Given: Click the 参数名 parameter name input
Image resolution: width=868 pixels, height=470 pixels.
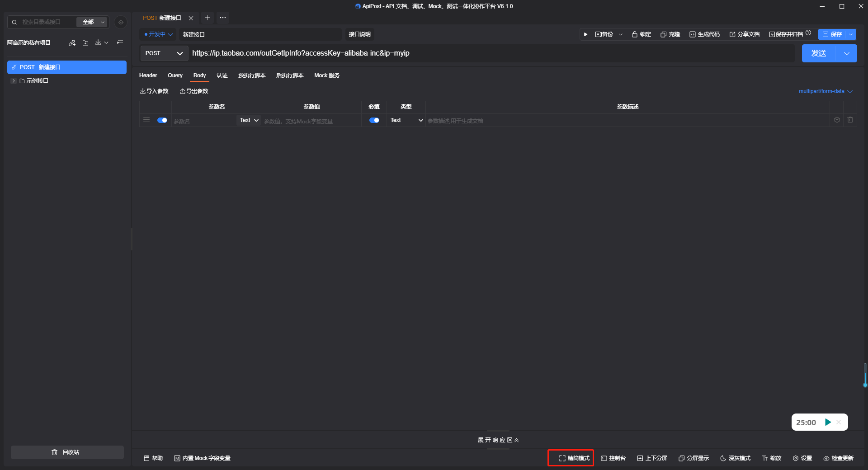Looking at the screenshot, I should tap(204, 121).
